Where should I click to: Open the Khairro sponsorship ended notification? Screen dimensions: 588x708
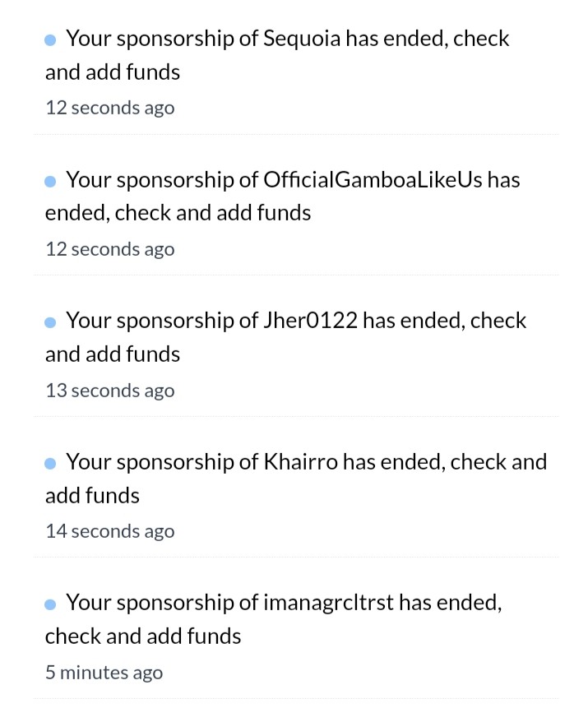[296, 495]
